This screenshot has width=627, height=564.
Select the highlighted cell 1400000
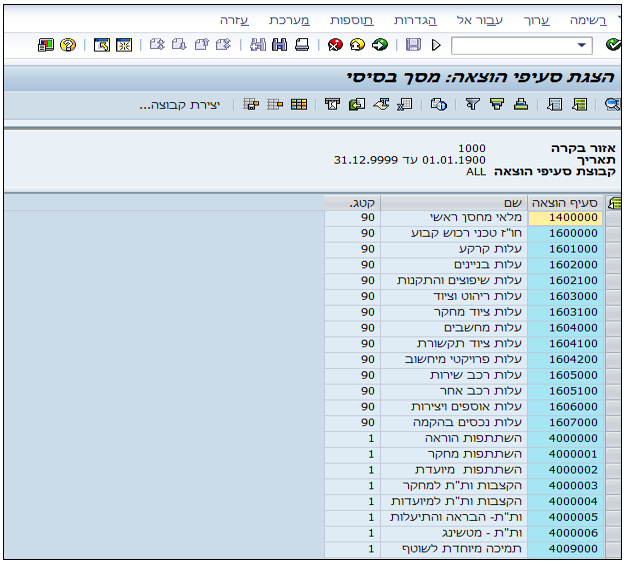[x=565, y=218]
